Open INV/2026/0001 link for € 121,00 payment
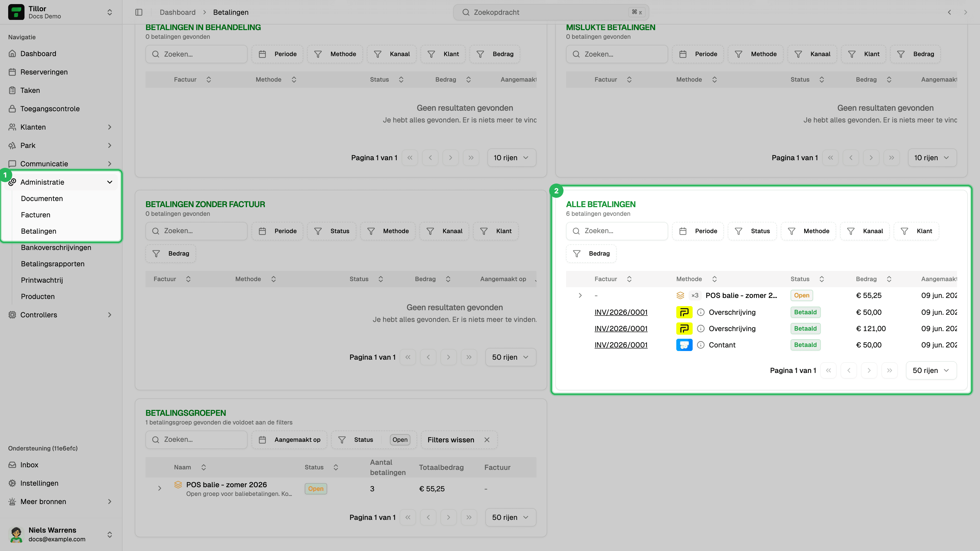 621,329
